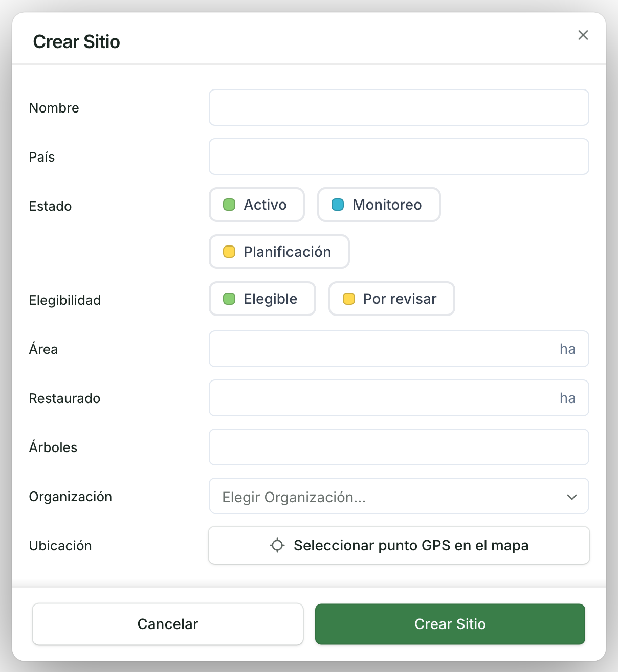Select GPS point on the map button
Image resolution: width=618 pixels, height=672 pixels.
click(399, 545)
